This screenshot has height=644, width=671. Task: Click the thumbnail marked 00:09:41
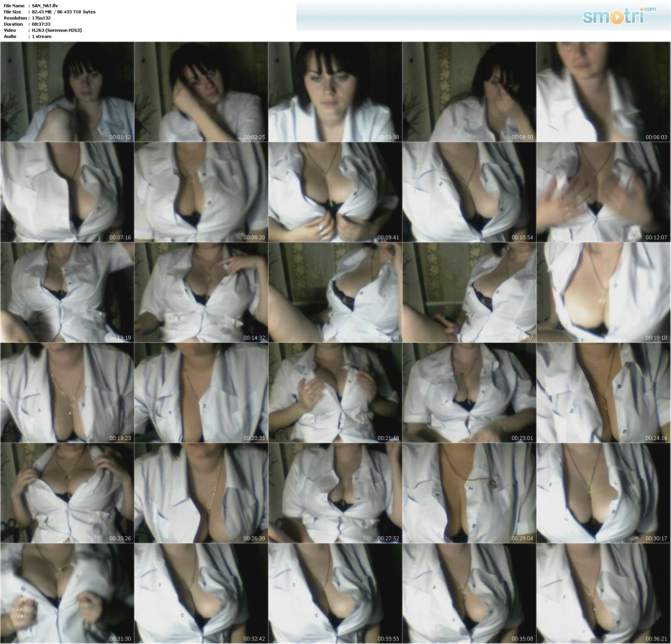coord(335,192)
